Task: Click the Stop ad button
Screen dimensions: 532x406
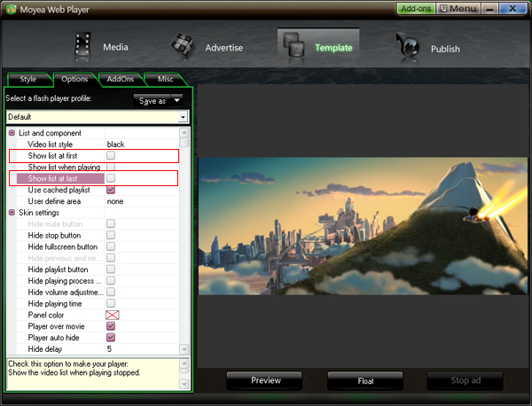Action: point(465,380)
